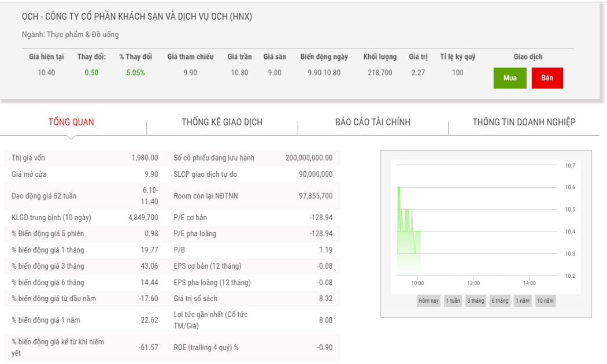This screenshot has width=607, height=364.
Task: Select THÔNG TIN DOANH NGHIỆP tab
Action: tap(524, 122)
